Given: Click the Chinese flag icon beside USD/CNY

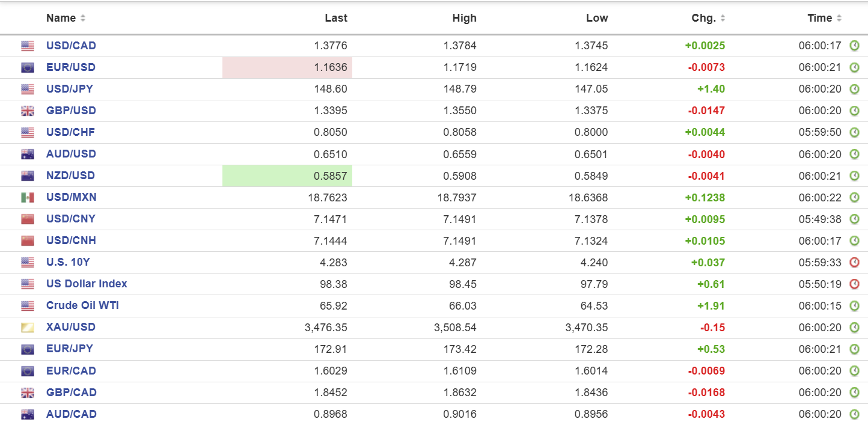Looking at the screenshot, I should click(28, 219).
